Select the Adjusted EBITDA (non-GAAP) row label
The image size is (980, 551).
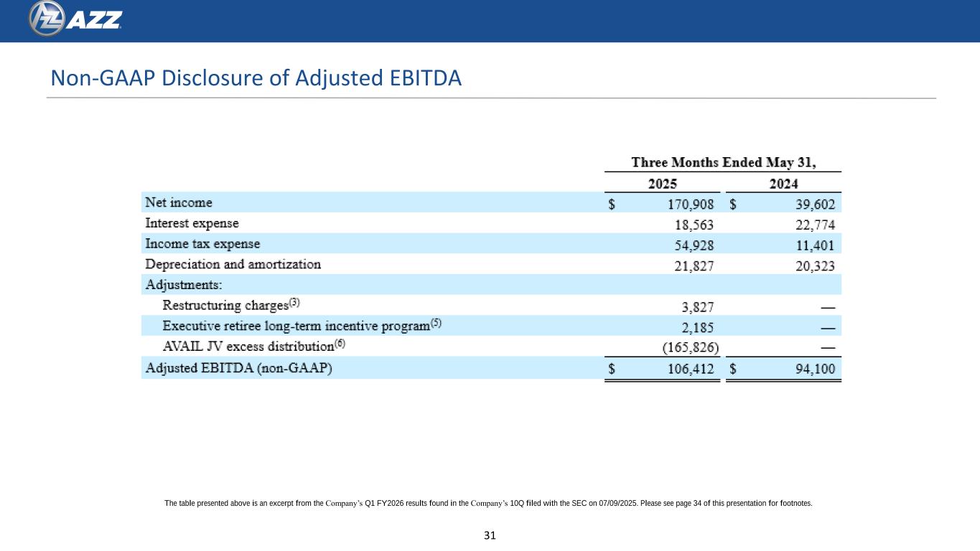coord(239,368)
